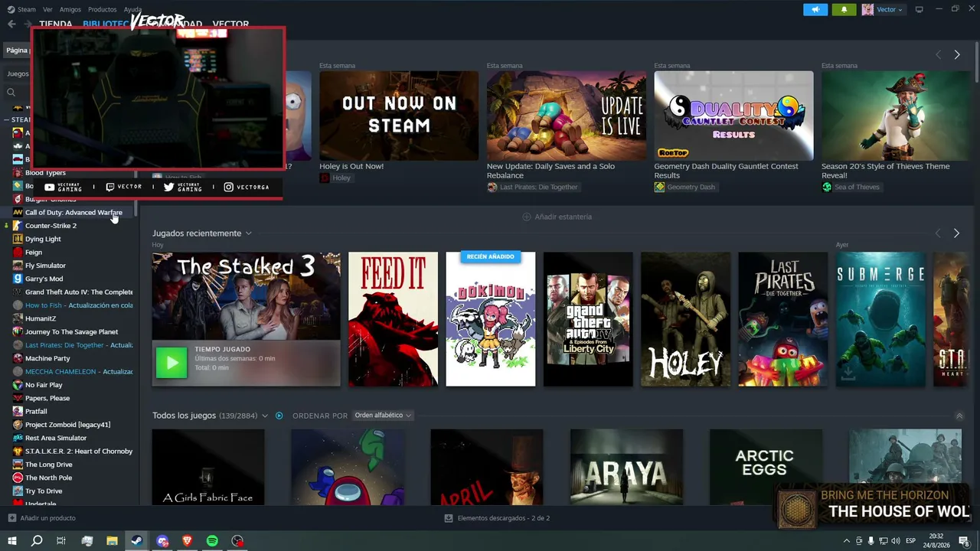Open Spotify from the Windows taskbar
The image size is (980, 551).
point(212,541)
